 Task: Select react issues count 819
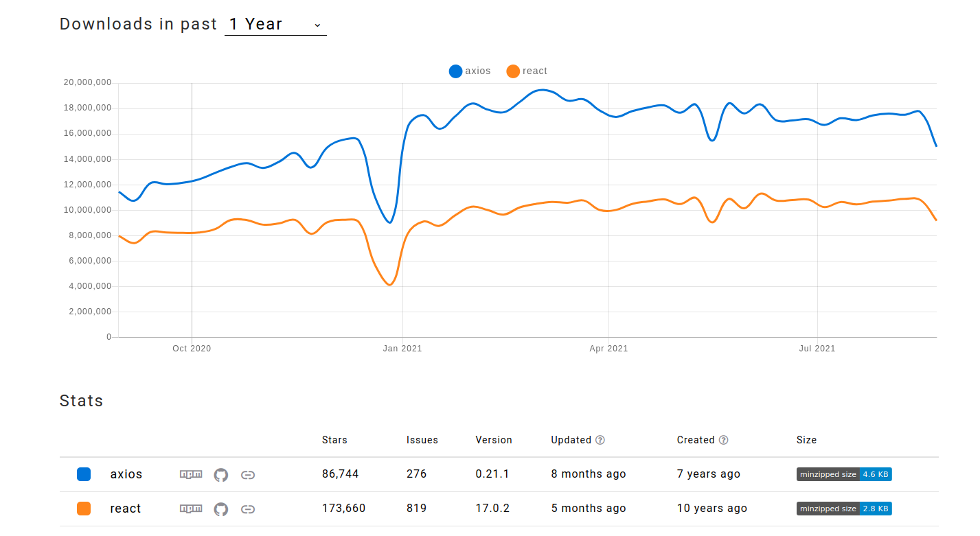coord(416,509)
